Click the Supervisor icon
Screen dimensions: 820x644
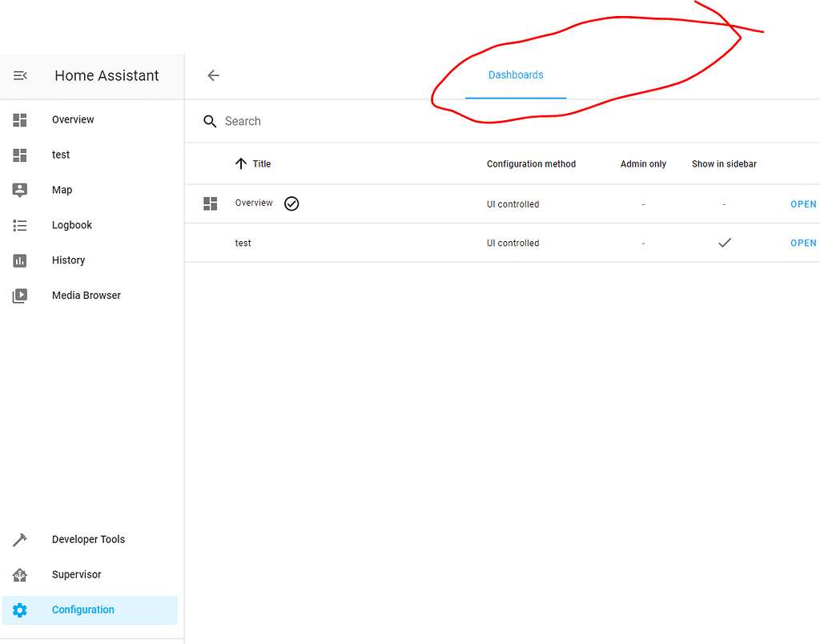click(x=20, y=575)
